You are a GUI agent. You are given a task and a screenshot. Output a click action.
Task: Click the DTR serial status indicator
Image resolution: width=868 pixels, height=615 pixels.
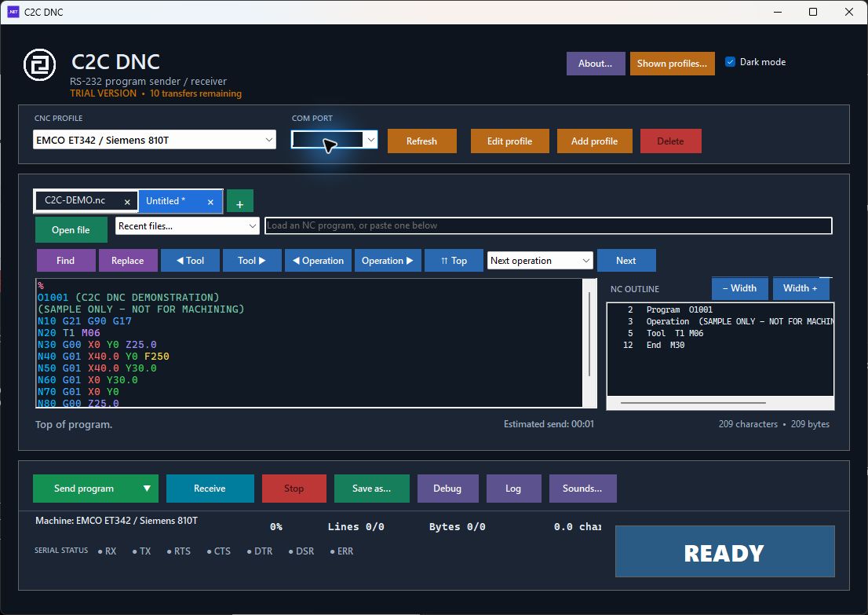(x=260, y=551)
